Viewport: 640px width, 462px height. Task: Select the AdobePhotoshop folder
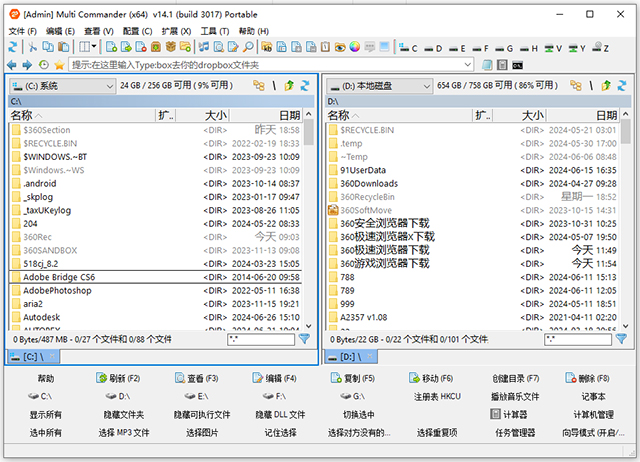[155, 291]
